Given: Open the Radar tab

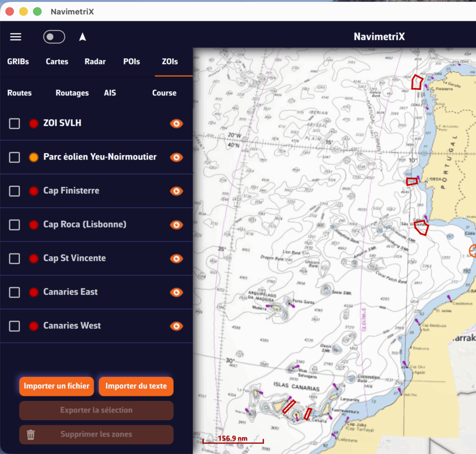Looking at the screenshot, I should (95, 61).
